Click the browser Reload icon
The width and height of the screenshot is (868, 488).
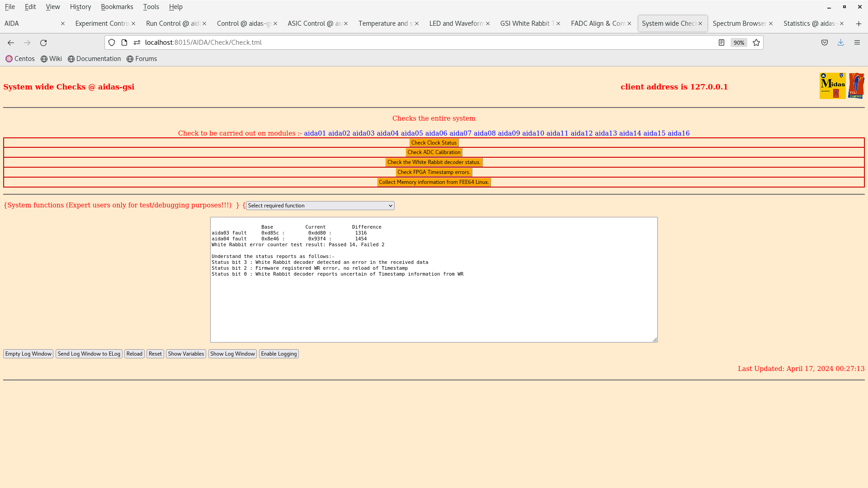pos(43,42)
